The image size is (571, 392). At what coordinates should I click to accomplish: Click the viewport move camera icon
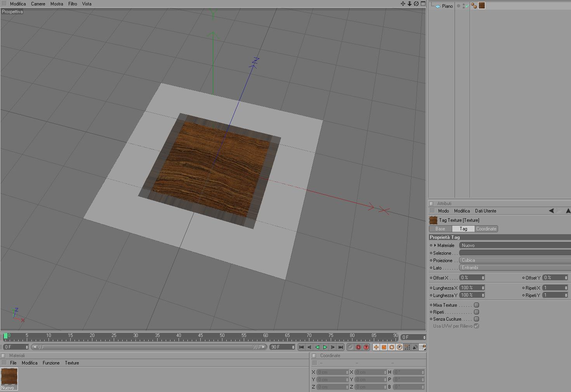403,3
